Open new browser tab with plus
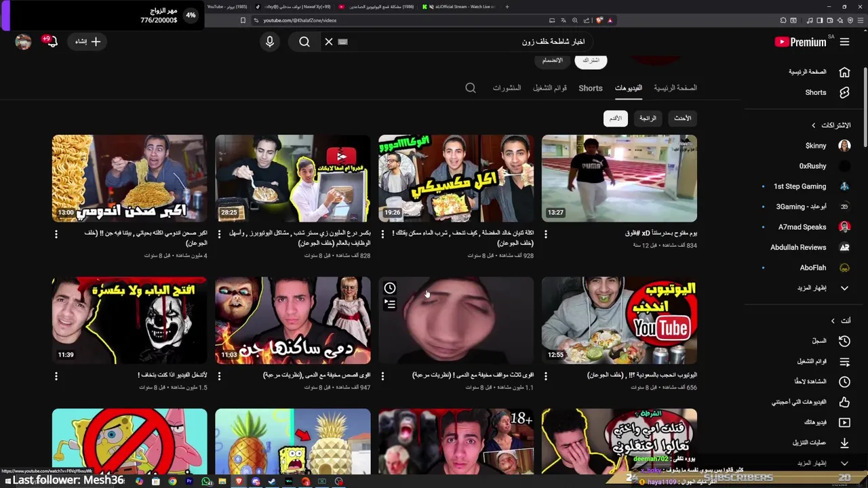The width and height of the screenshot is (868, 488). (507, 7)
